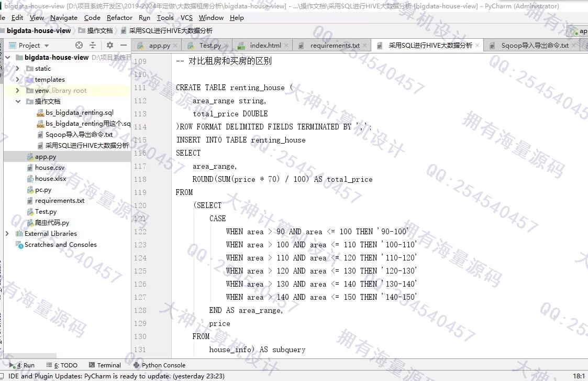Viewport: 588px width, 381px height.
Task: Open the Python Console tool window
Action: (159, 365)
